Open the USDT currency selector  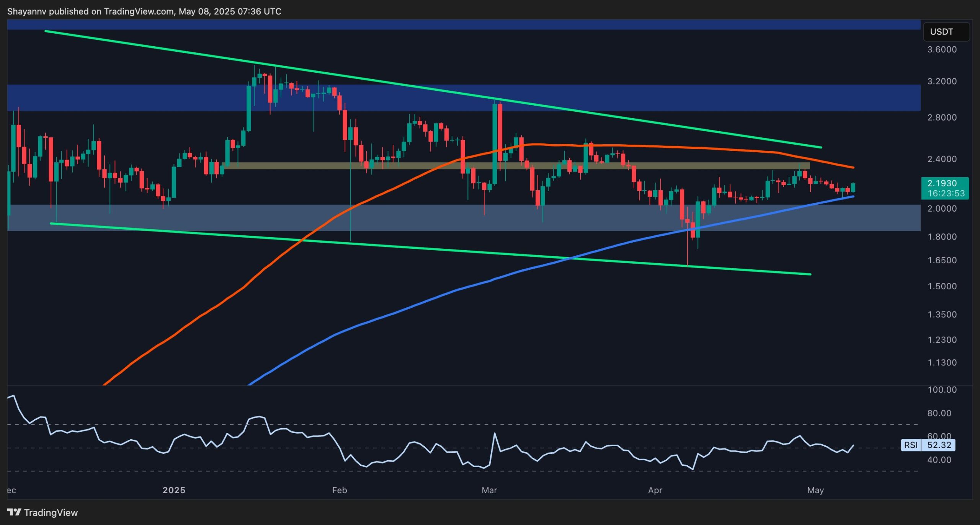click(x=946, y=32)
